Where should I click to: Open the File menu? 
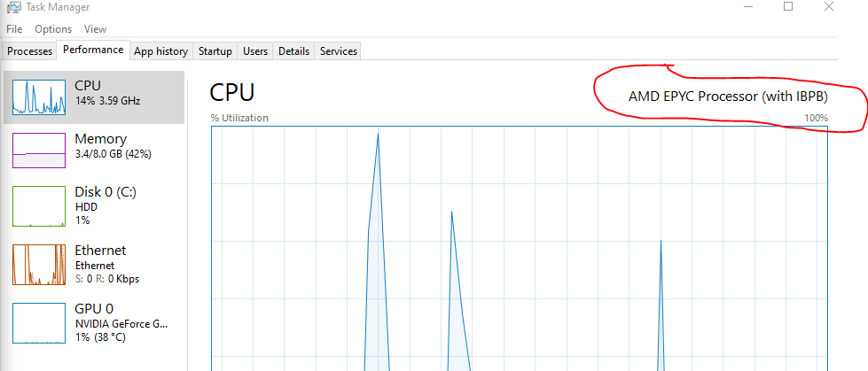pyautogui.click(x=14, y=29)
